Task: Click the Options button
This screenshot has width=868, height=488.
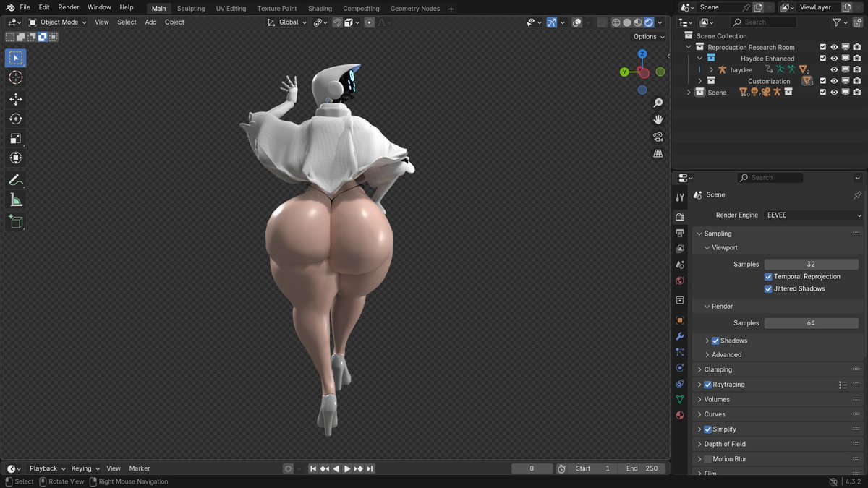Action: coord(647,37)
